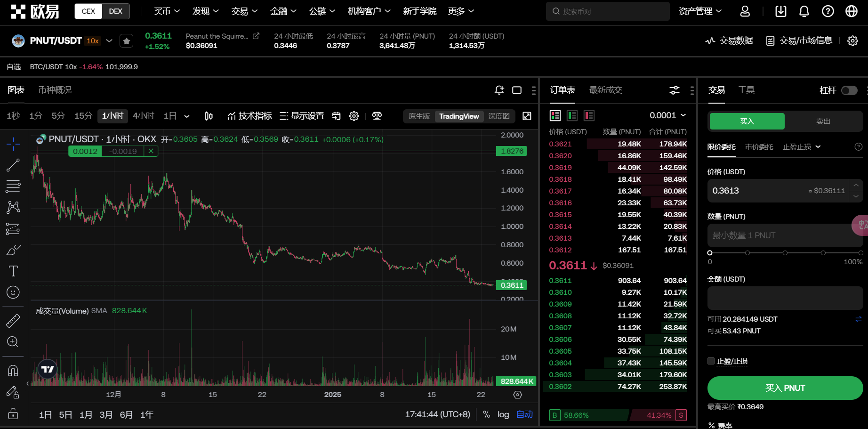868x429 pixels.
Task: Select the pattern drawing tool
Action: 13,207
